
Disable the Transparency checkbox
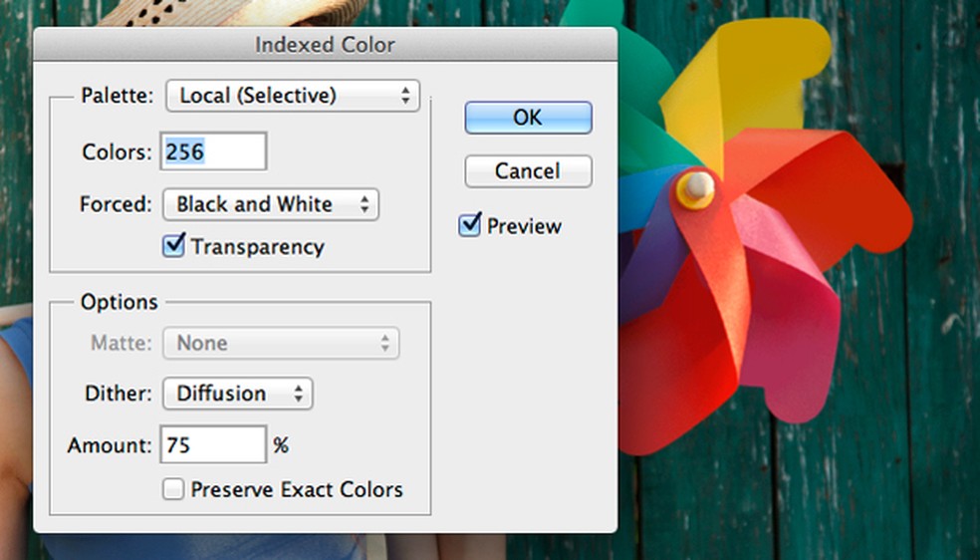click(x=174, y=246)
